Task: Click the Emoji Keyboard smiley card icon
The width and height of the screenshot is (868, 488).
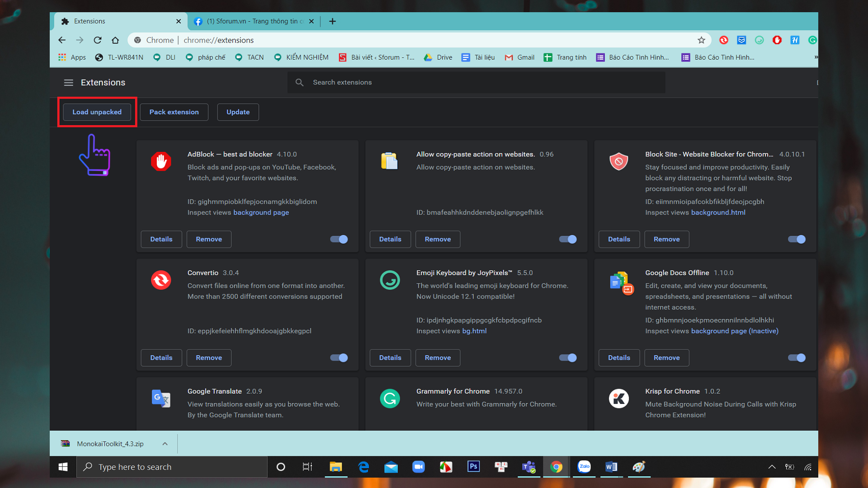Action: click(390, 280)
